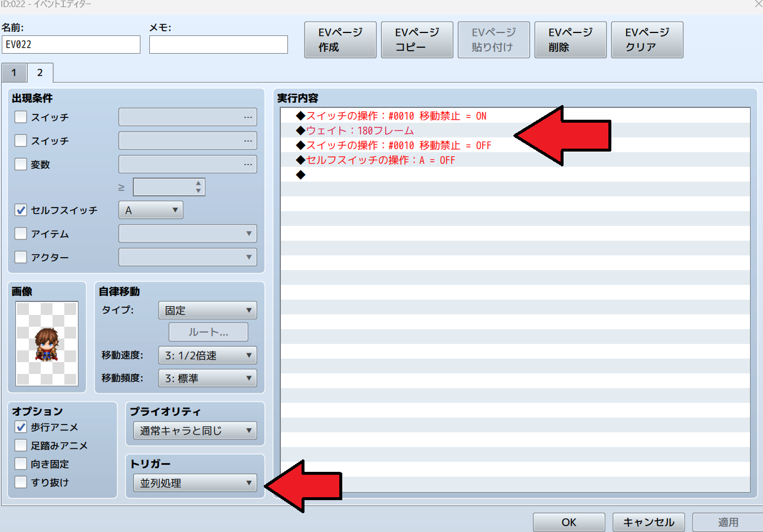Click the character sprite image thumbnail
The width and height of the screenshot is (763, 532).
pyautogui.click(x=47, y=344)
